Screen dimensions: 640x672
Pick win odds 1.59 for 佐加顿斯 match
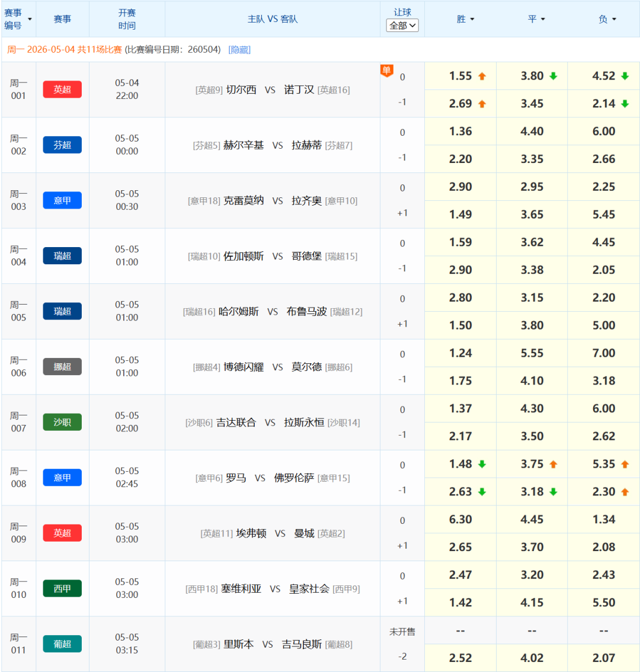[460, 242]
